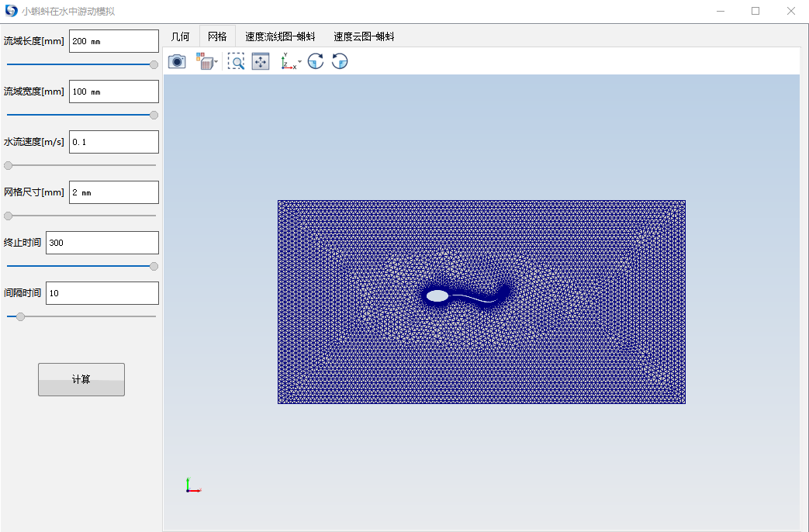Click the 水流速度 slider handle
Viewport: 809px width, 532px height.
9,166
